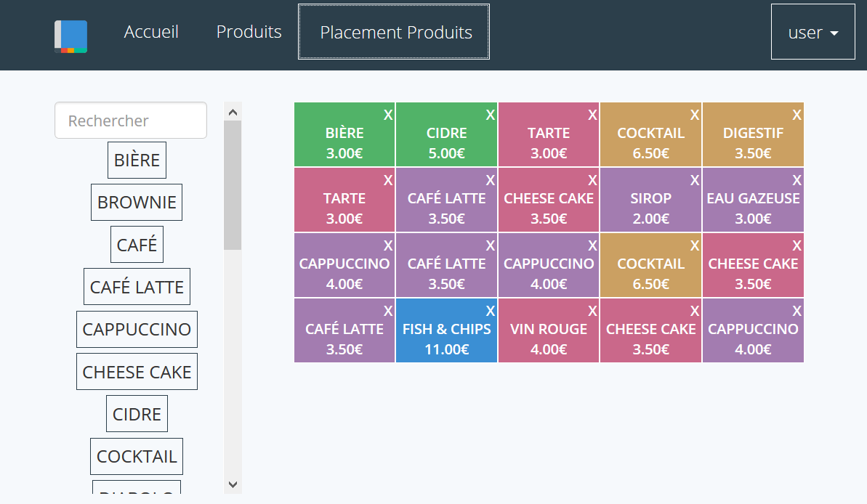Remove the SIROP tile using its X

695,180
